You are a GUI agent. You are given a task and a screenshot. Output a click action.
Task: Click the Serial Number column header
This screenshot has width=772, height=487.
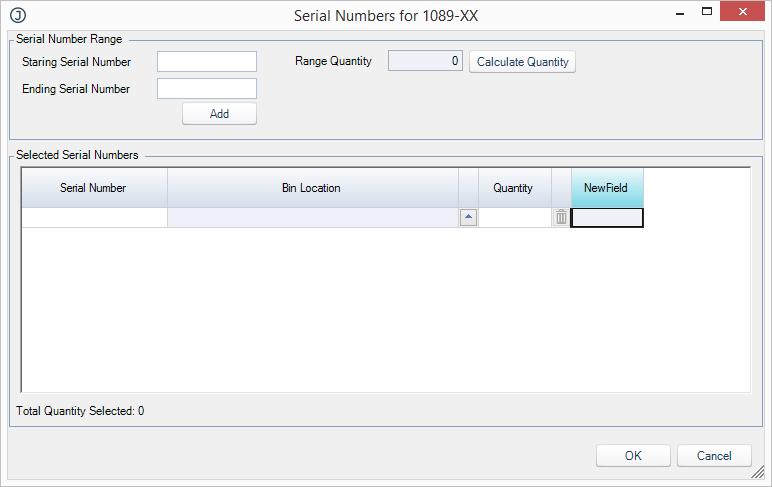point(94,188)
